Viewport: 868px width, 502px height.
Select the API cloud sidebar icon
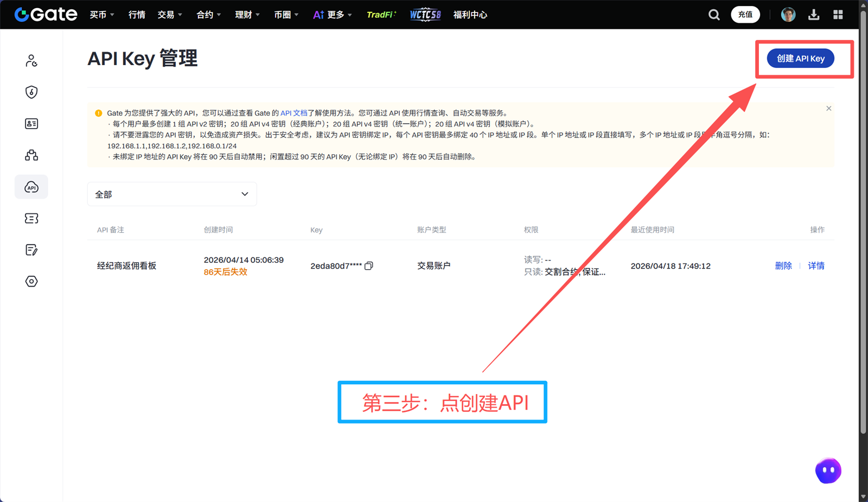click(x=31, y=187)
